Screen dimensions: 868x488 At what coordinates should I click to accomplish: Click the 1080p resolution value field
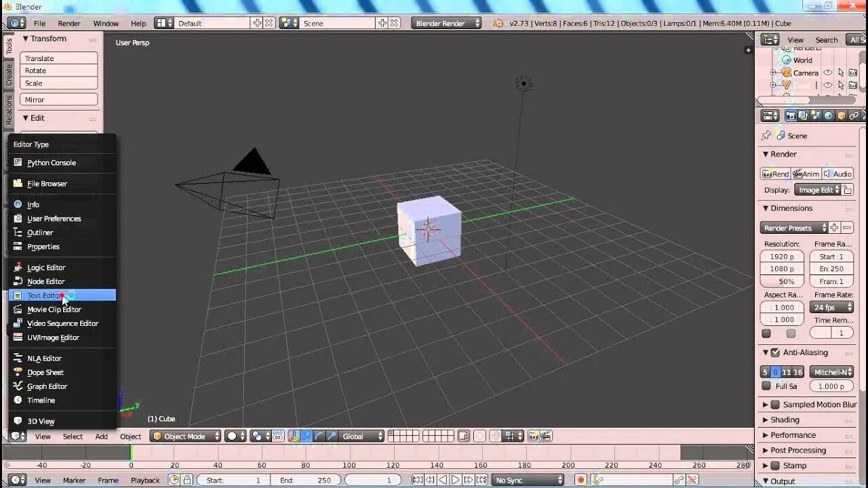point(781,268)
